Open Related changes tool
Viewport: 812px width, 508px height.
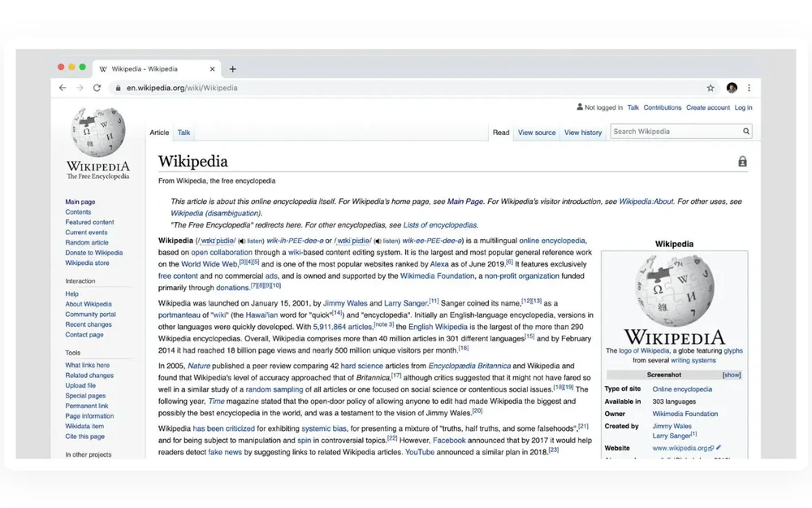click(x=89, y=376)
